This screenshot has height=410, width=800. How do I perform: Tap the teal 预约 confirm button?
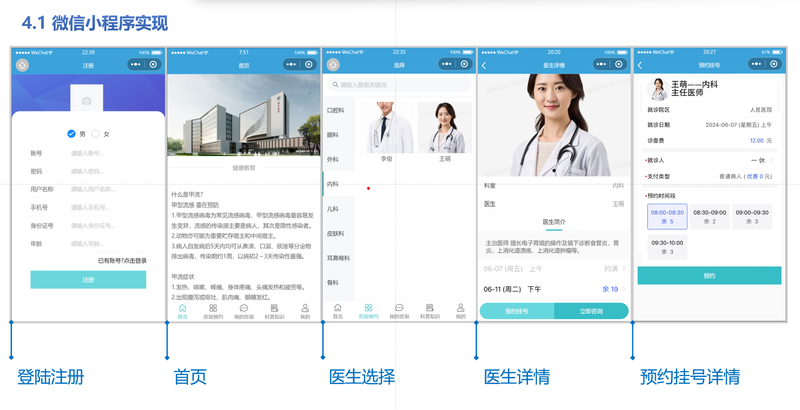click(x=709, y=276)
